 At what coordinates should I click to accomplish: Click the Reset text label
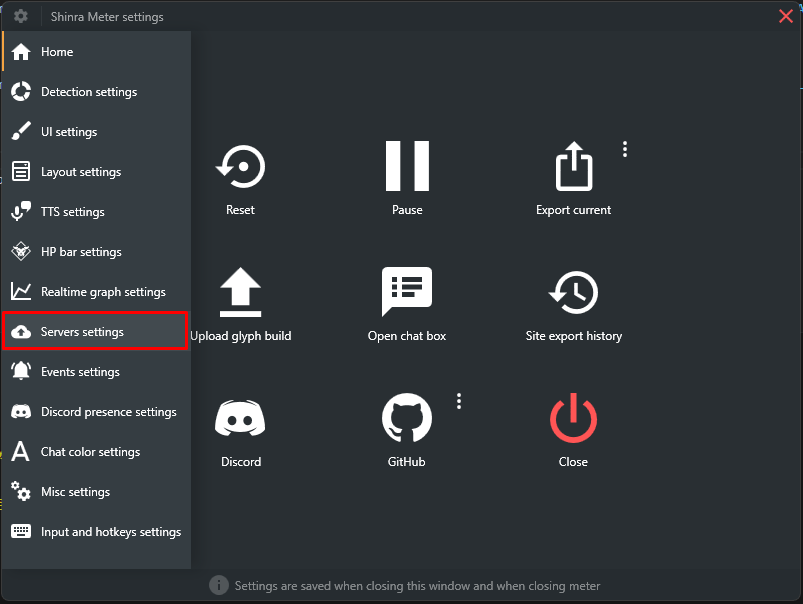240,210
